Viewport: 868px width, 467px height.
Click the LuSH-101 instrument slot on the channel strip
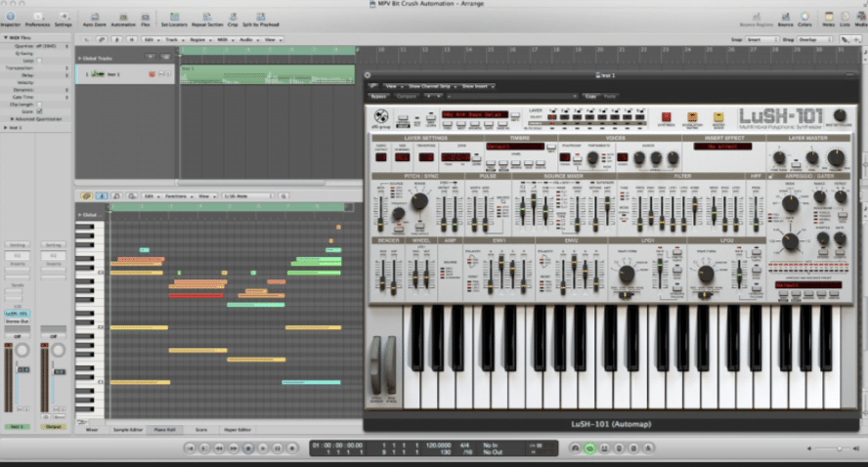18,314
